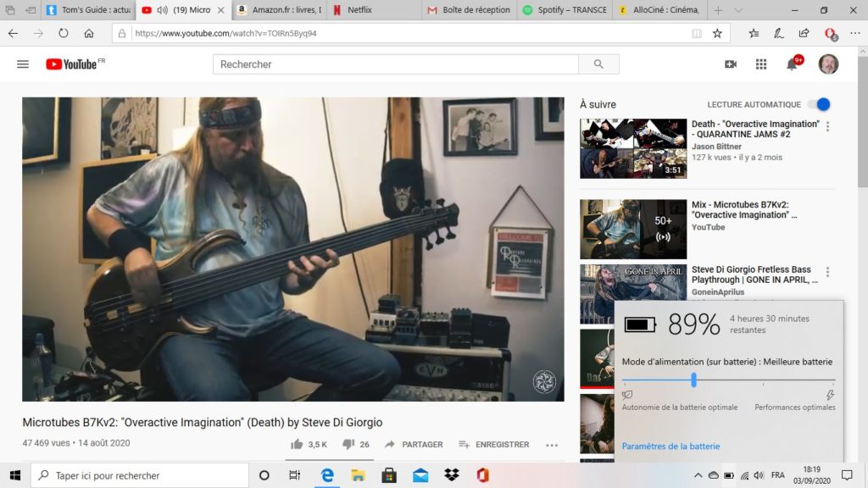The height and width of the screenshot is (488, 868).
Task: Close the YouTube tab
Action: (x=221, y=10)
